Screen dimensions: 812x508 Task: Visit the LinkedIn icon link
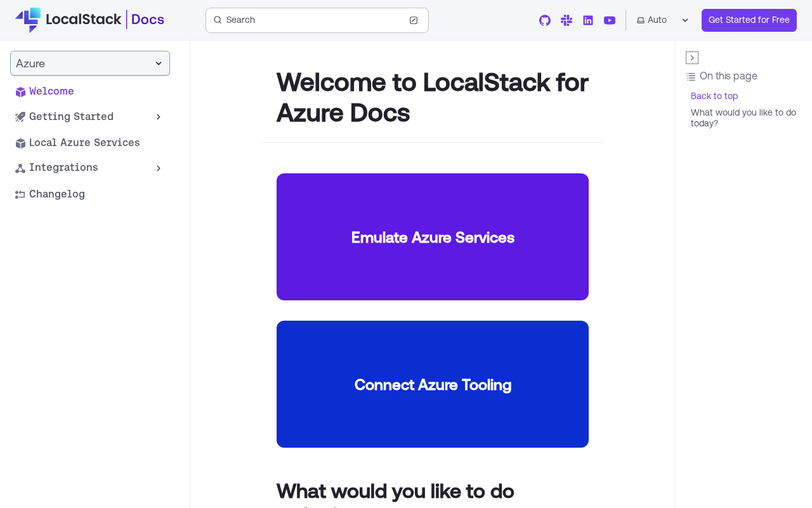click(588, 20)
